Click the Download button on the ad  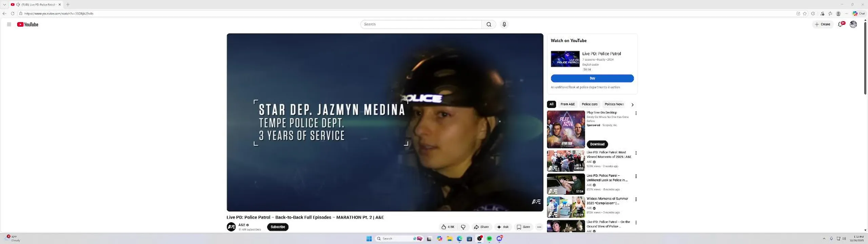pyautogui.click(x=597, y=144)
